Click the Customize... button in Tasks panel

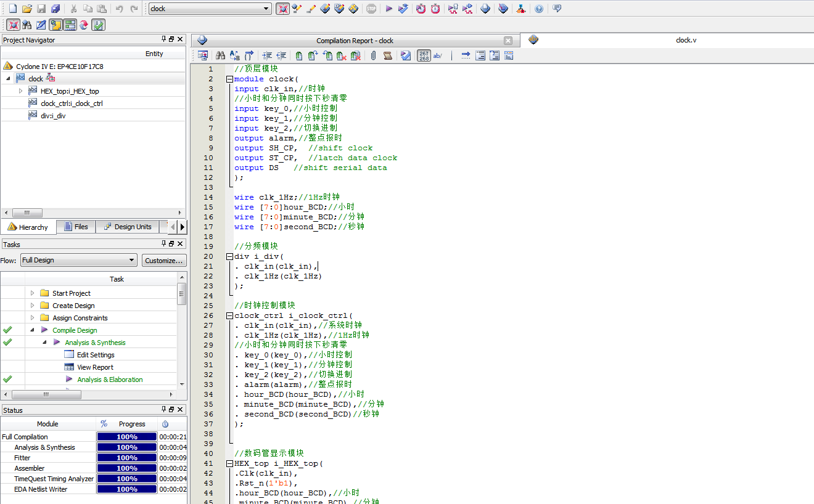[x=164, y=260]
